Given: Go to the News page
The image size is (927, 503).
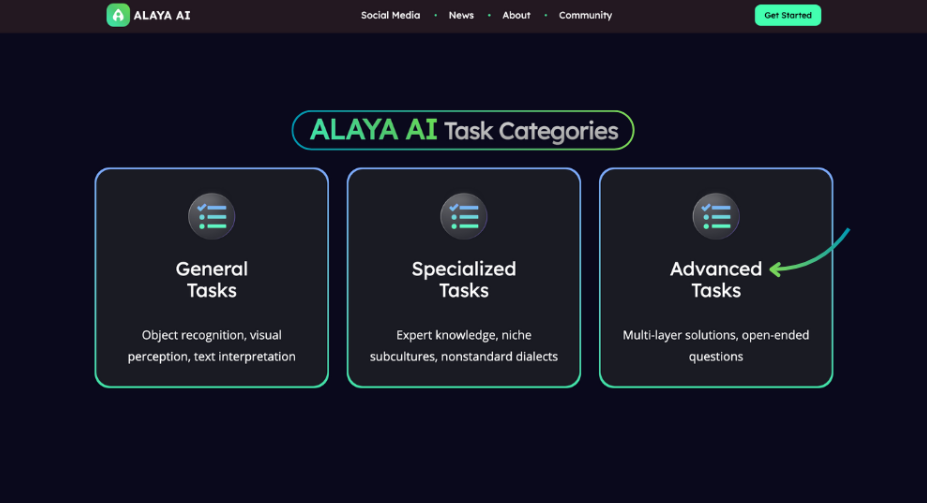Looking at the screenshot, I should [x=461, y=15].
